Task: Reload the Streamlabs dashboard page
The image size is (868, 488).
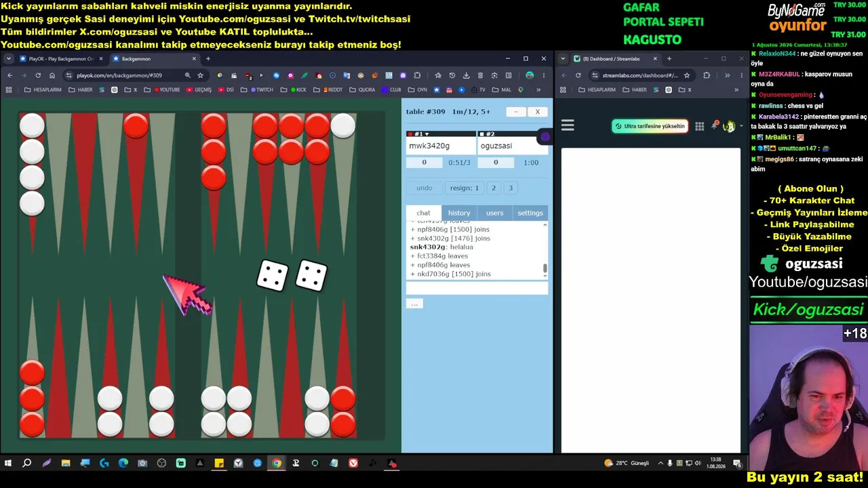Action: (578, 75)
